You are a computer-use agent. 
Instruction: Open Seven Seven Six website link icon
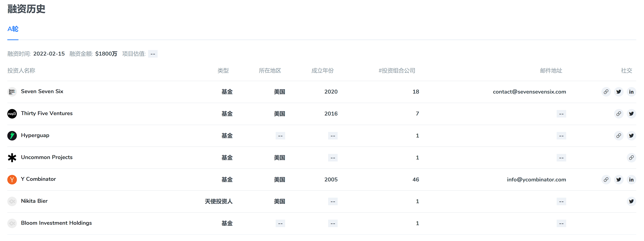point(606,92)
